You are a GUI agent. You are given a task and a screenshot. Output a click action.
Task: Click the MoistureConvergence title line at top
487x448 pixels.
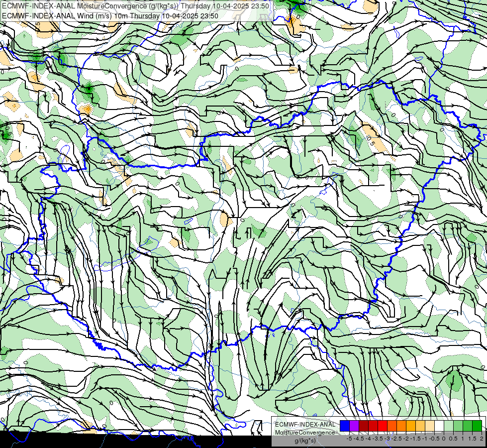tap(135, 6)
